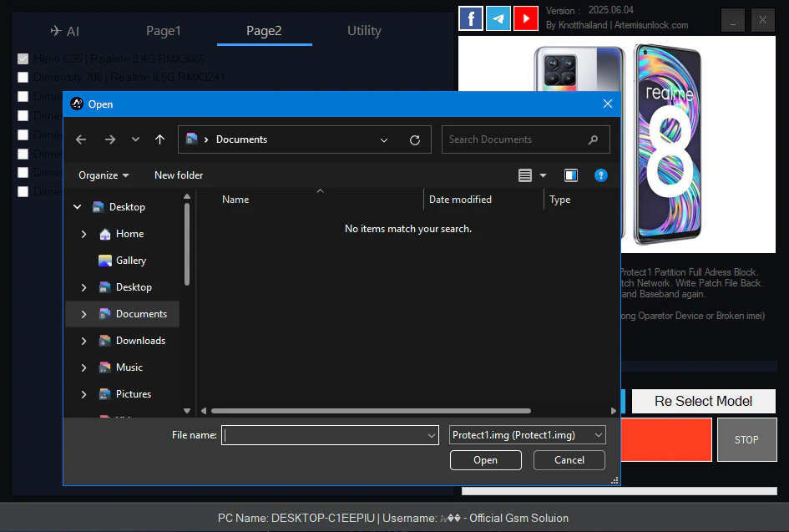Viewport: 789px width, 532px height.
Task: Click the folder tree vertical scrollbar
Action: click(187, 245)
